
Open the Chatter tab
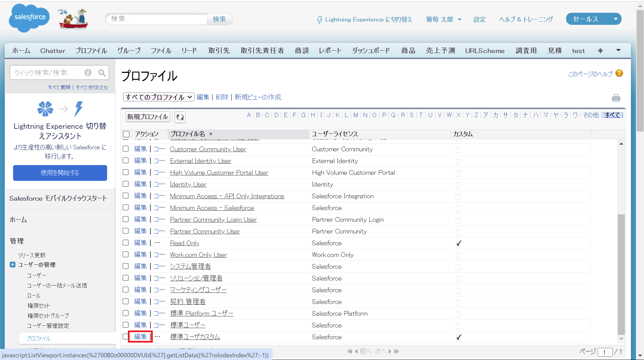tap(53, 51)
